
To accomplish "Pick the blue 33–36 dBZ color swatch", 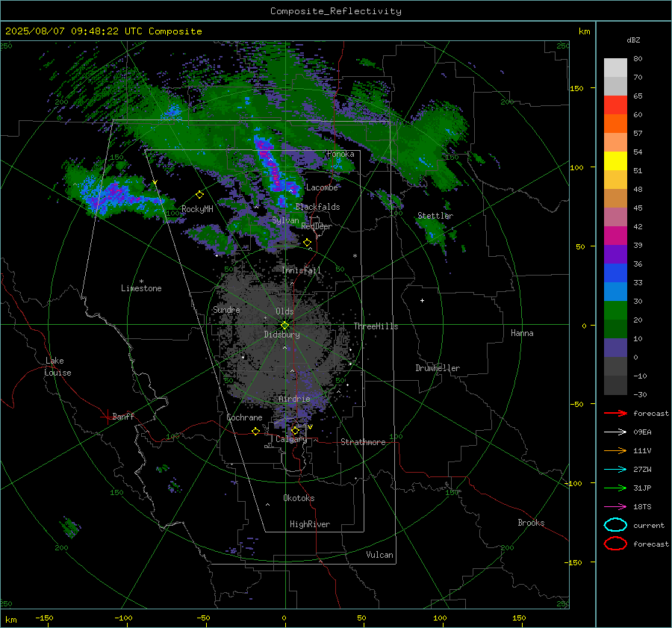I will click(x=615, y=273).
